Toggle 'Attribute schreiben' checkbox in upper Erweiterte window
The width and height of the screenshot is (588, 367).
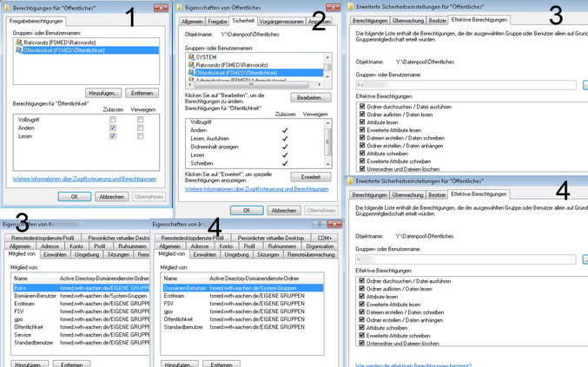pos(362,154)
